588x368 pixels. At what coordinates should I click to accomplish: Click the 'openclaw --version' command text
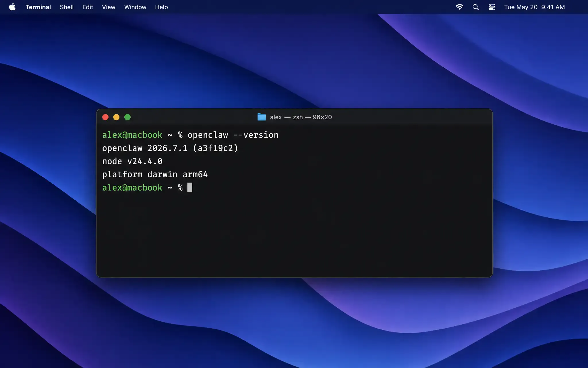[x=233, y=135]
